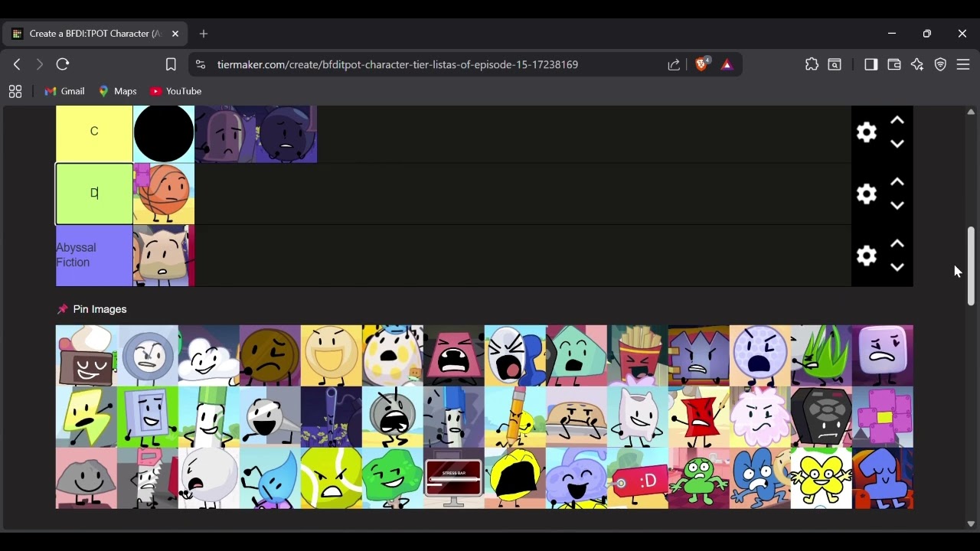Screen dimensions: 980x551
Task: Open settings gear for tier C row
Action: pos(867,132)
